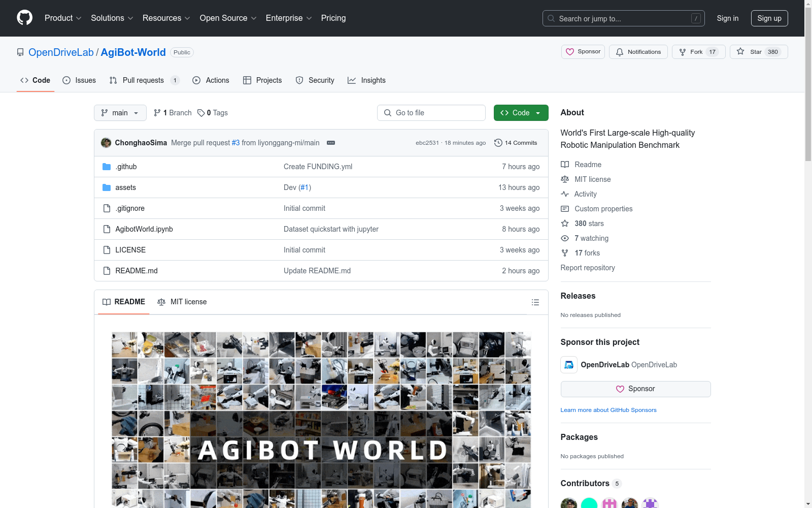Viewport: 812px width, 508px height.
Task: Open the Solutions menu dropdown
Action: 112,18
